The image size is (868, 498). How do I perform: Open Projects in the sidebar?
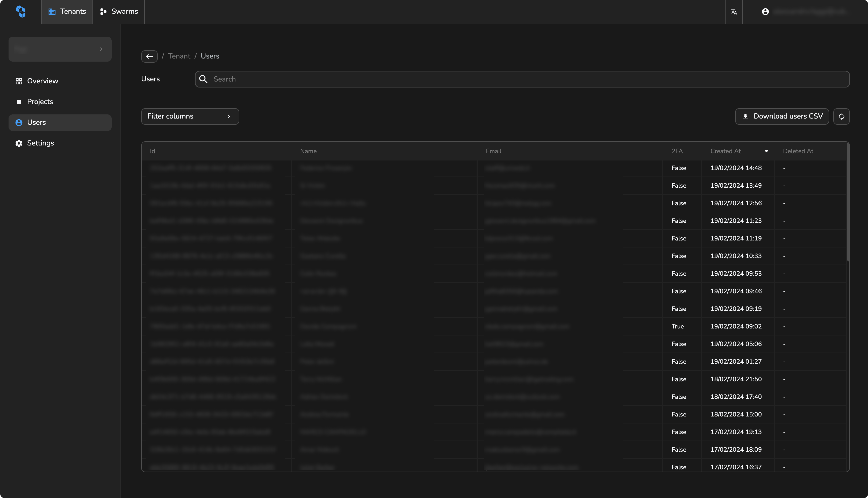[60, 101]
